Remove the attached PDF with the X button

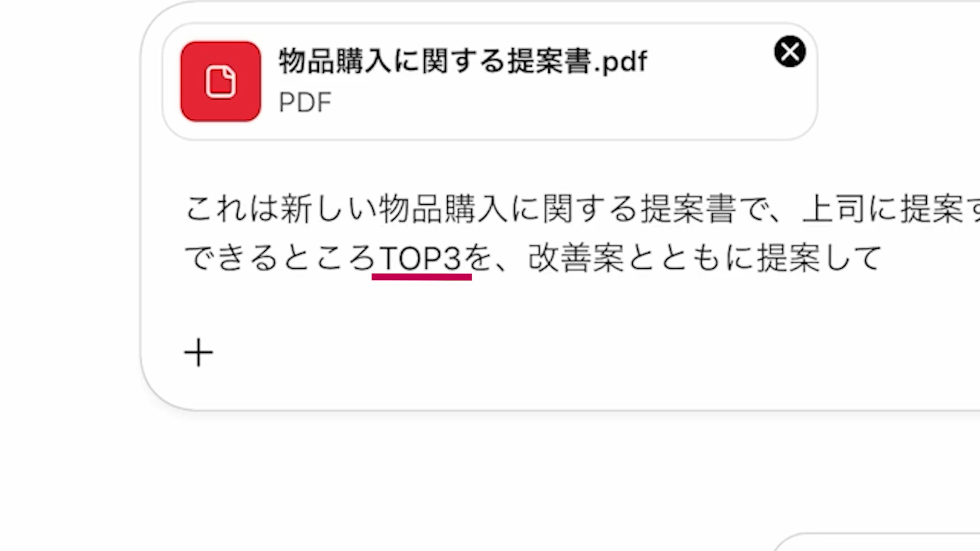pyautogui.click(x=790, y=51)
